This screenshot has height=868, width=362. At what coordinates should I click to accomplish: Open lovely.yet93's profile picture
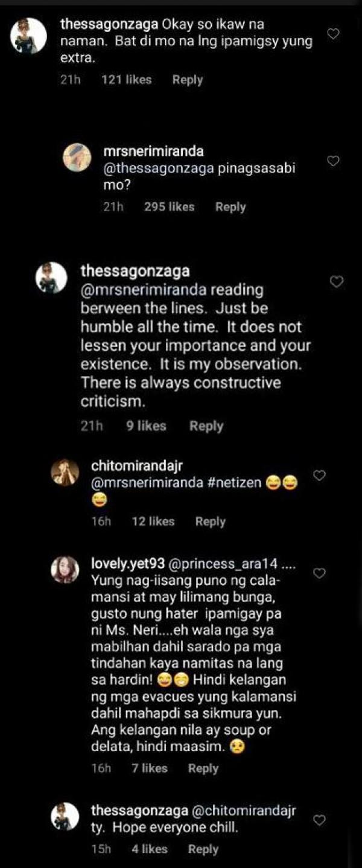coord(65,569)
